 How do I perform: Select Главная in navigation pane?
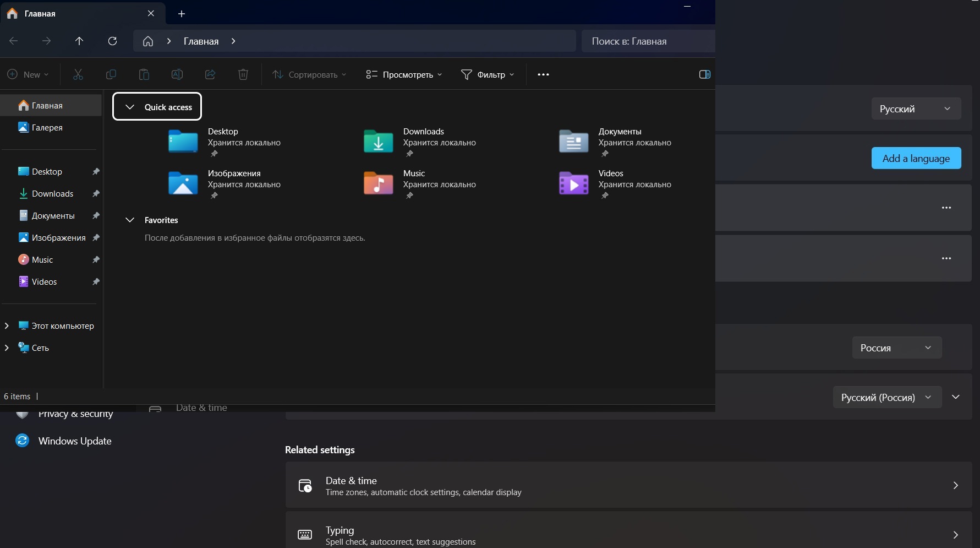pos(51,105)
